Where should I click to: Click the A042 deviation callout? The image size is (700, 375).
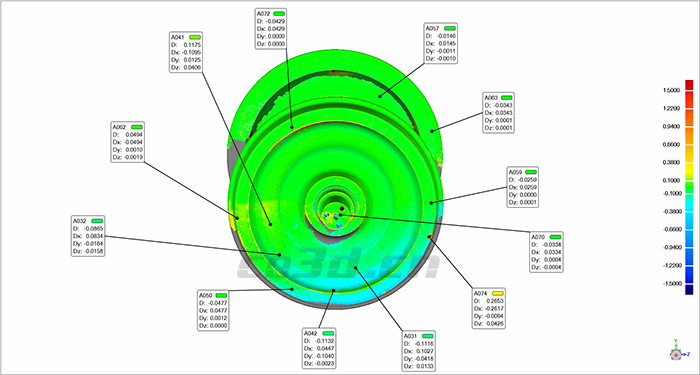click(320, 349)
